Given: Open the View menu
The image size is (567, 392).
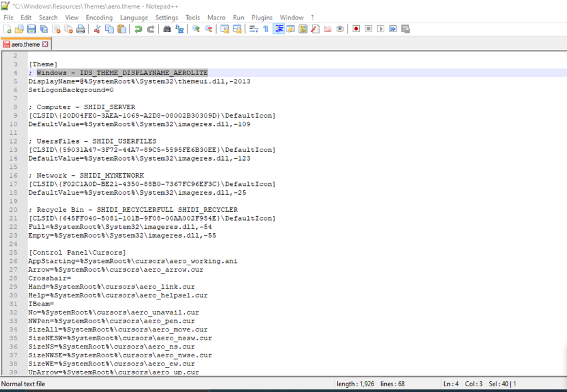Looking at the screenshot, I should click(72, 18).
